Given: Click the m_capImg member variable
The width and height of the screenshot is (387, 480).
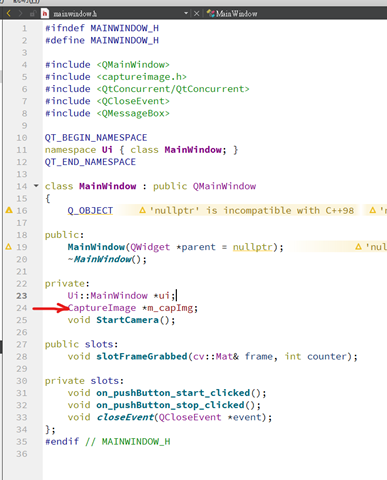Looking at the screenshot, I should click(x=170, y=308).
